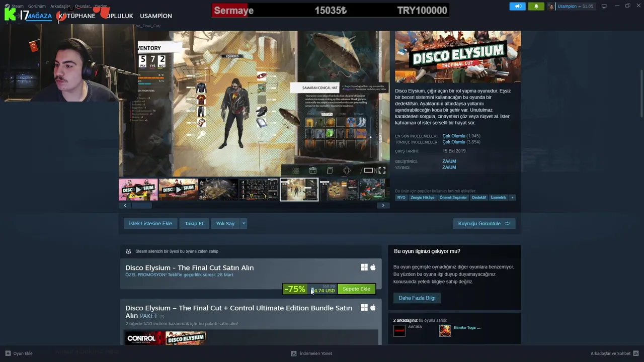
Task: Open Arkadaşlar ve Sohbet
Action: point(610,353)
